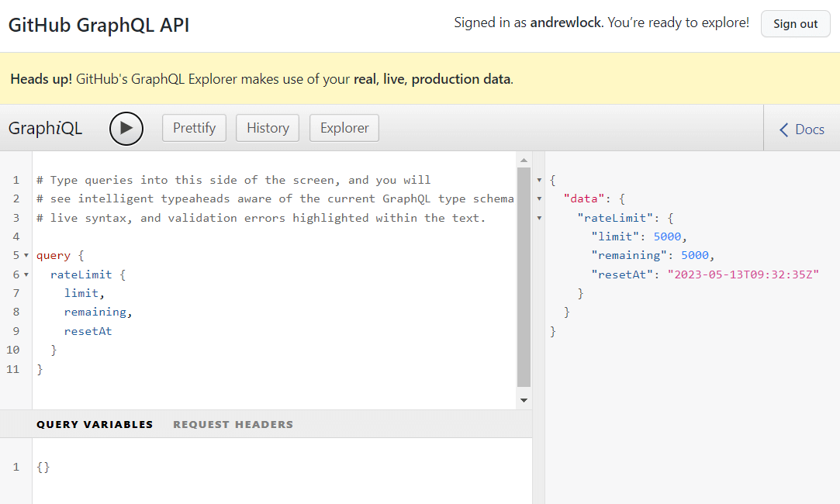Click the resetAt timestamp value in results
The image size is (840, 504).
(x=743, y=274)
